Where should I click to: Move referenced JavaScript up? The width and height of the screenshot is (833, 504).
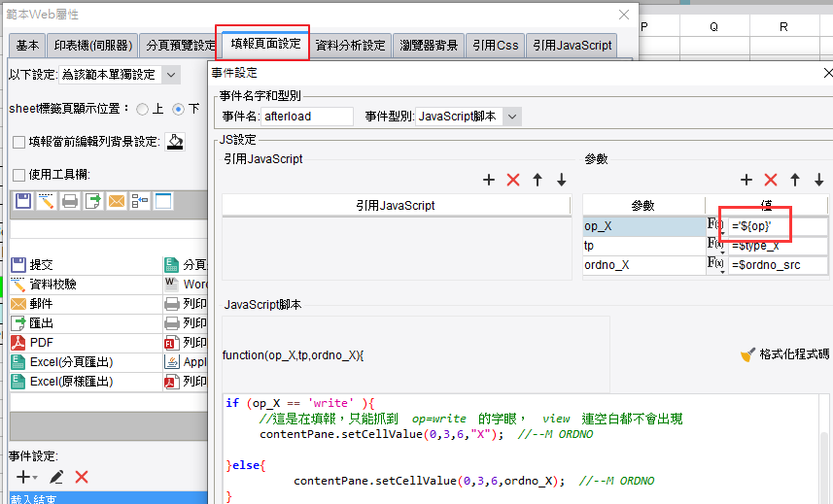[x=538, y=180]
